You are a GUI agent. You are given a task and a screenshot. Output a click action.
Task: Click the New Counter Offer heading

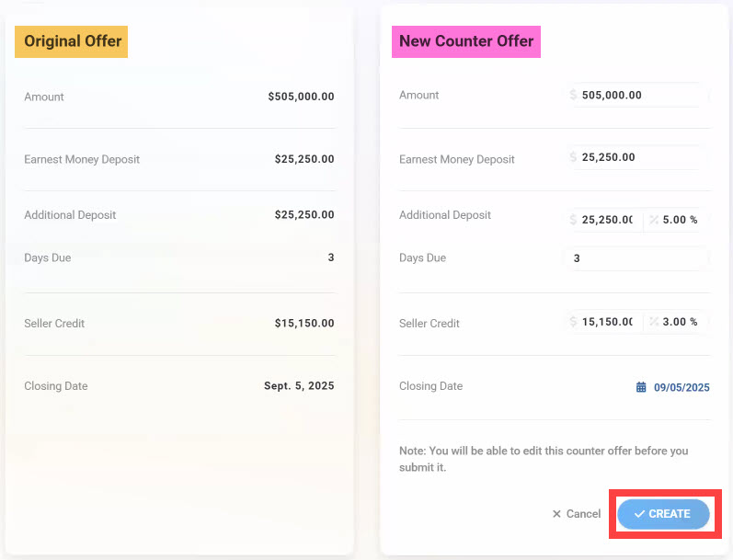pos(466,41)
